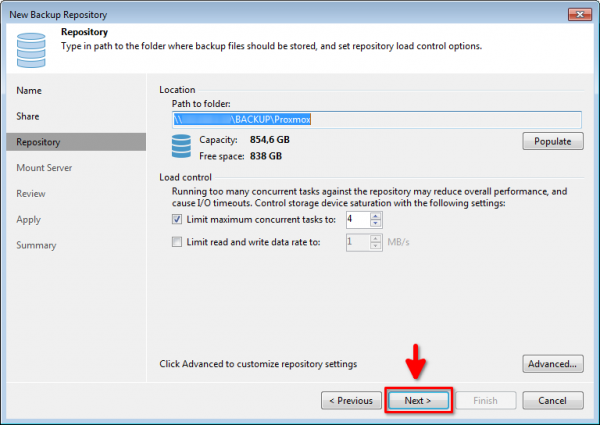
Task: Proceed with the Next button
Action: [x=418, y=400]
